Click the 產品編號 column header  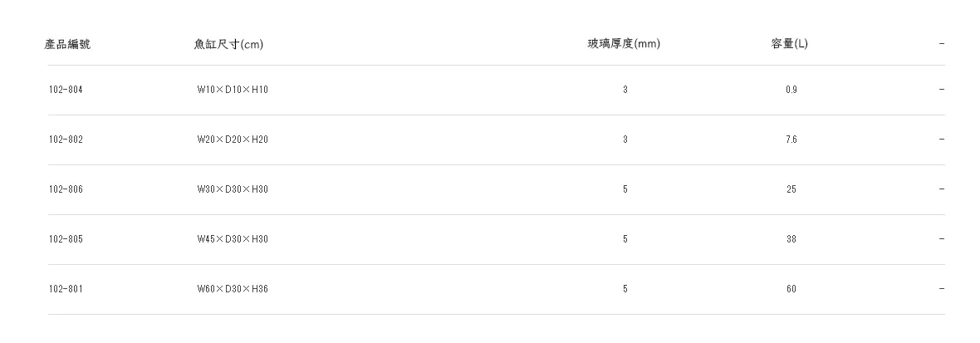click(x=67, y=44)
